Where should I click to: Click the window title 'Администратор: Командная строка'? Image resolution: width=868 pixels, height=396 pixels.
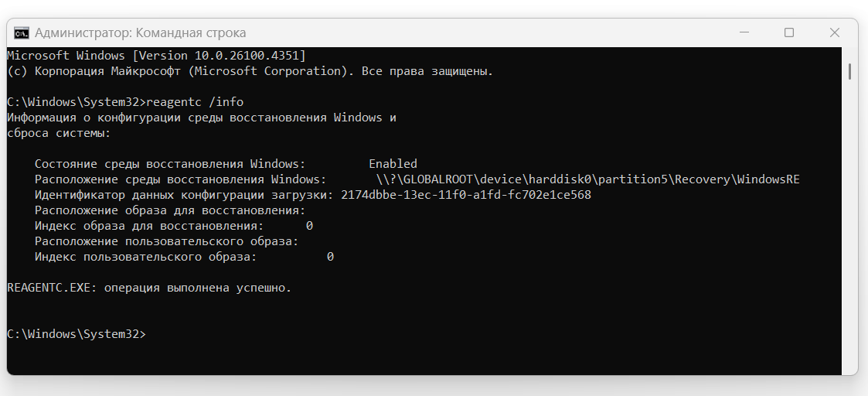[141, 33]
